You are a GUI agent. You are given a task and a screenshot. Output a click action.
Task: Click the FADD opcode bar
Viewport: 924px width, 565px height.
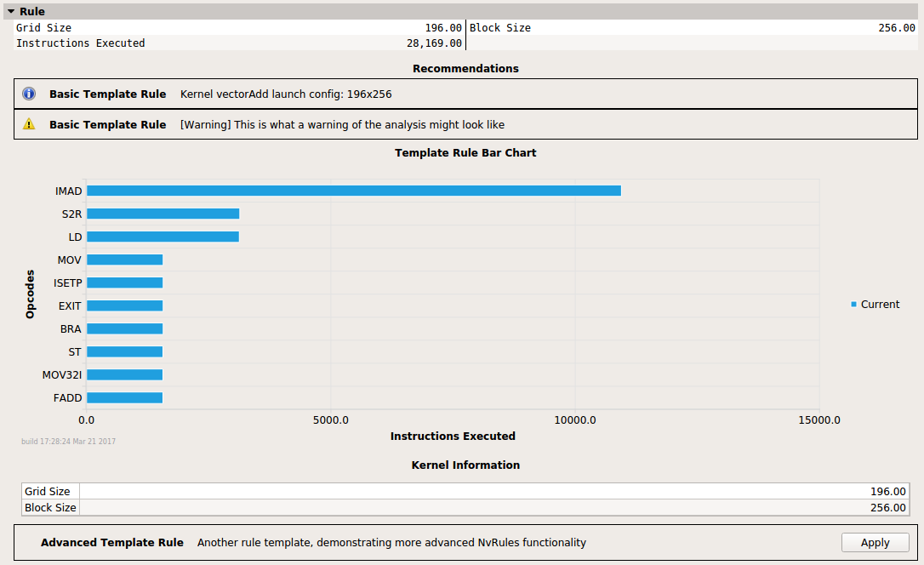click(124, 397)
